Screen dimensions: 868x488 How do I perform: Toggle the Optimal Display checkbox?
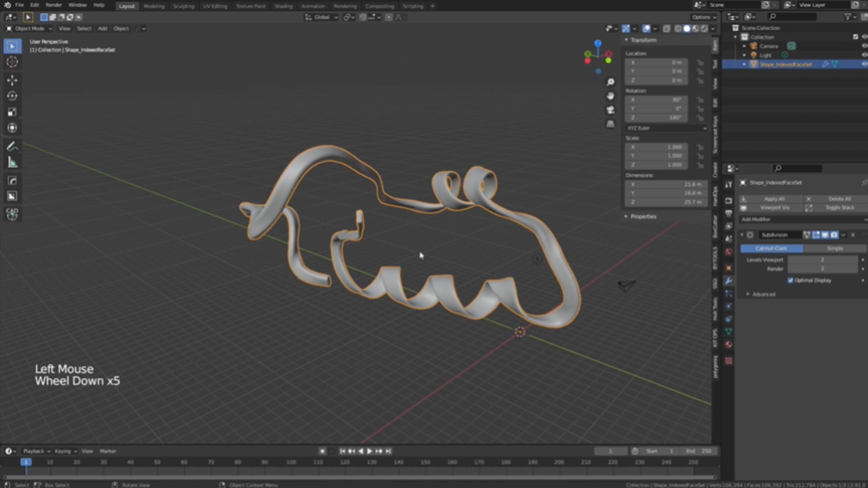click(791, 280)
